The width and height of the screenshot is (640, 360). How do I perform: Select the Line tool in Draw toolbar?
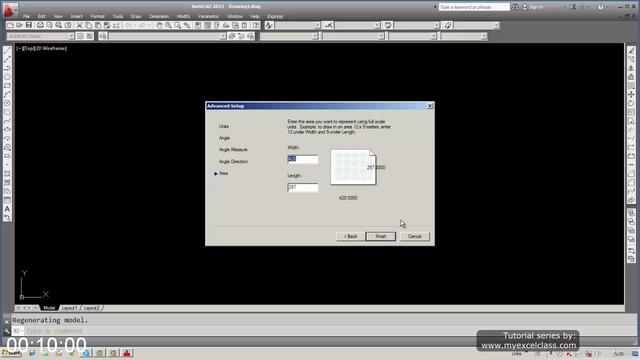pyautogui.click(x=7, y=50)
